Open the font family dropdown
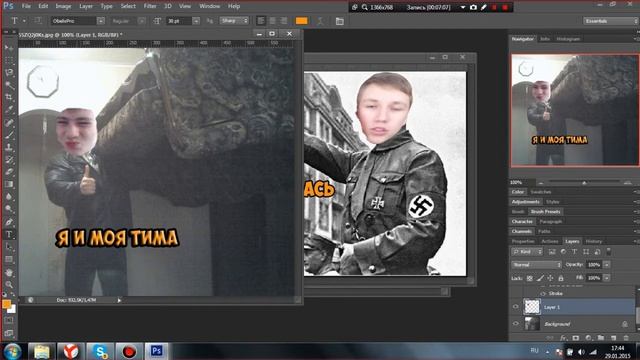This screenshot has width=640, height=360. [x=101, y=21]
